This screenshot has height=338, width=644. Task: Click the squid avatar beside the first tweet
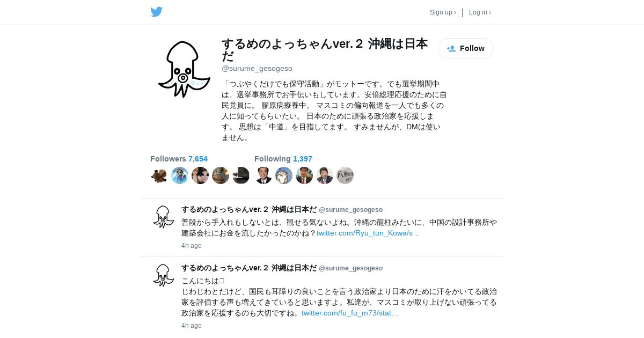[163, 216]
